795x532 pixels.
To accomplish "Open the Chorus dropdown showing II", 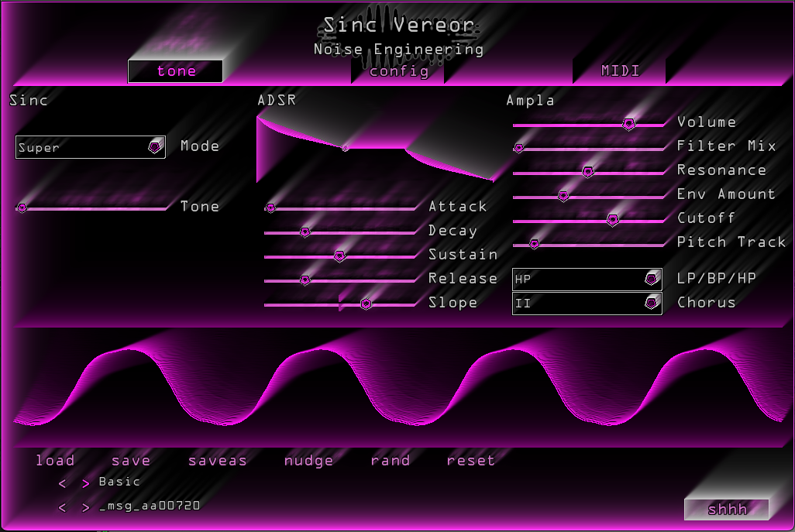I will 587,303.
